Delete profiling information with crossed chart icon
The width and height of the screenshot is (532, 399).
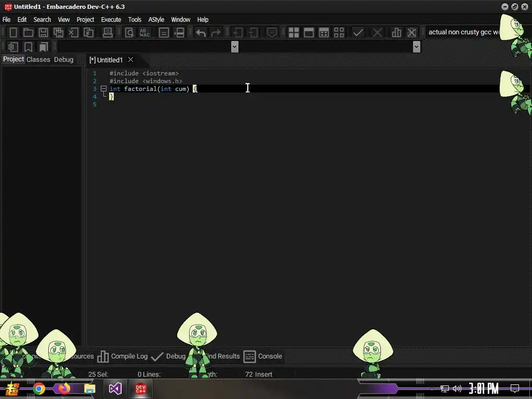411,33
